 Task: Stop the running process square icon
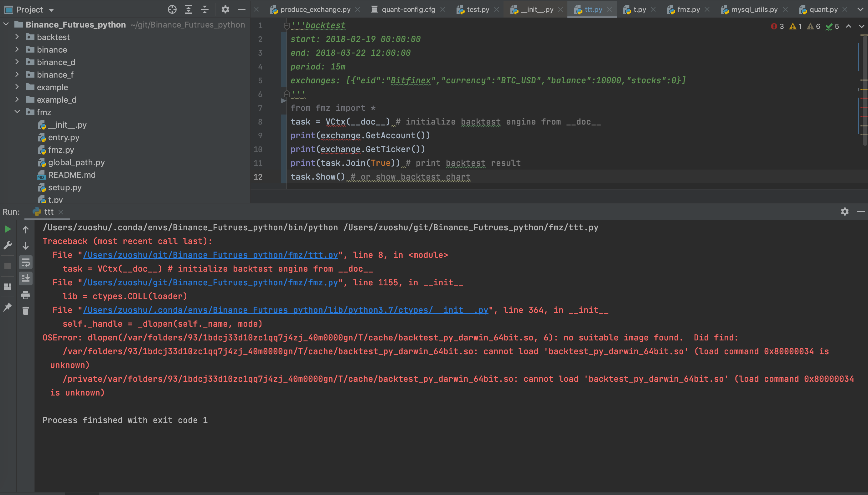(x=8, y=266)
